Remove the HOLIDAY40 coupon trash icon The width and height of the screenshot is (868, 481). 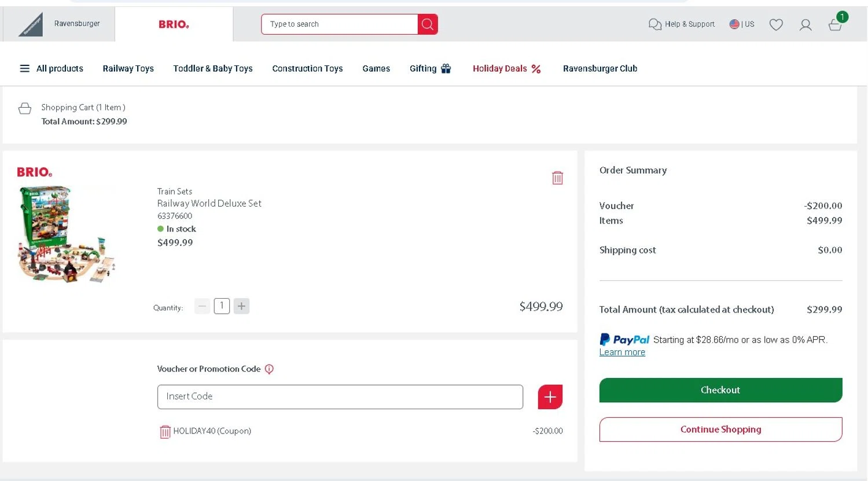click(x=165, y=432)
